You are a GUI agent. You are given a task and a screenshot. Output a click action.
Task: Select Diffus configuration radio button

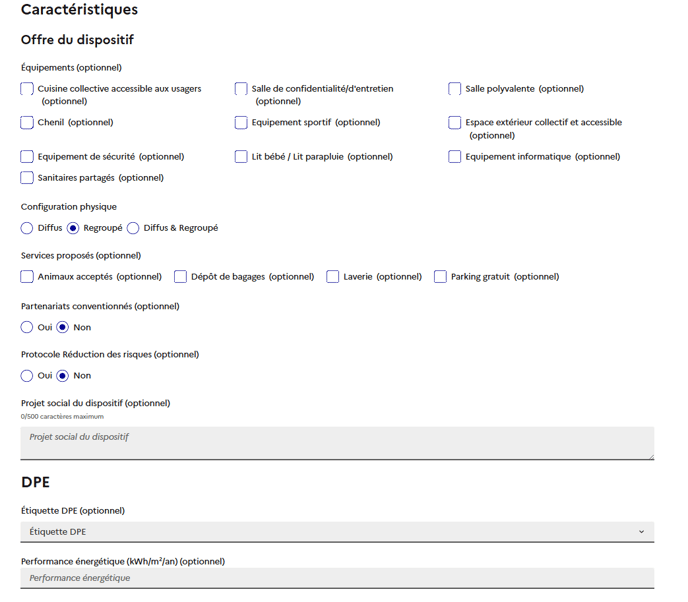point(27,228)
